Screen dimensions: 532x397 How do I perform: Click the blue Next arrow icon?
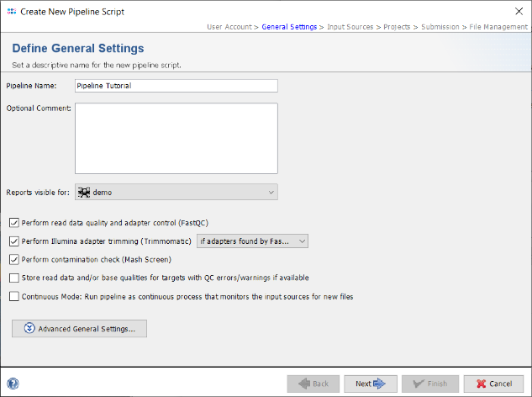(379, 384)
